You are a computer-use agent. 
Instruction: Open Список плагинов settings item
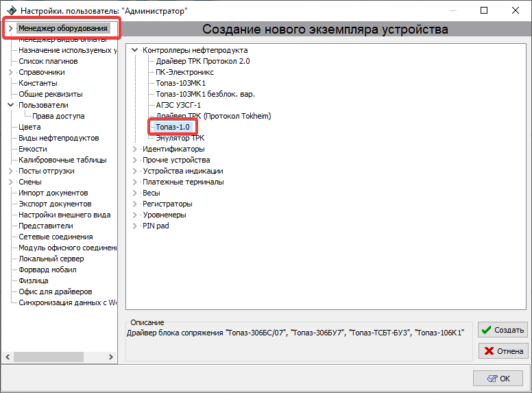click(48, 61)
